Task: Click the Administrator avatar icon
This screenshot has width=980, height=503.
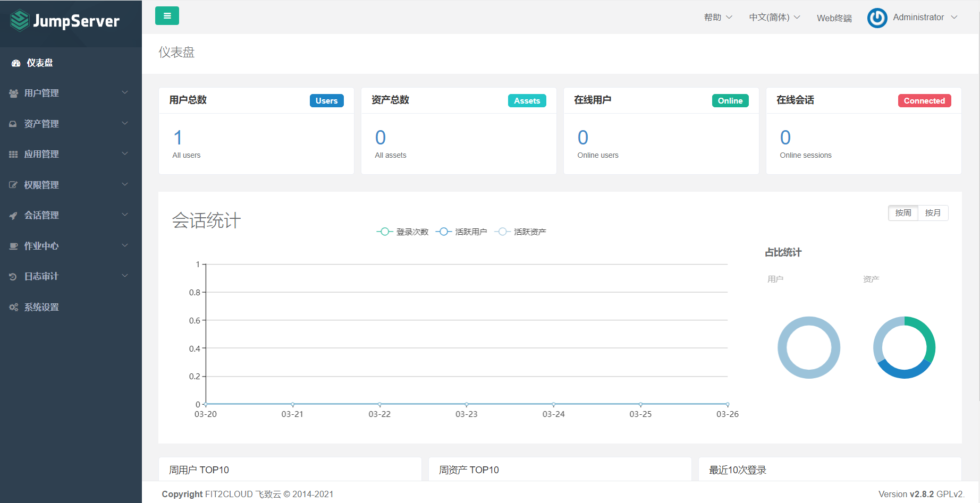Action: (x=877, y=18)
